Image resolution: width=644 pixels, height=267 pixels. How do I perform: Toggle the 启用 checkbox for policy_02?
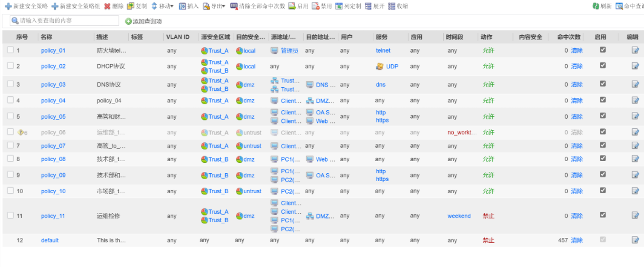coord(602,65)
